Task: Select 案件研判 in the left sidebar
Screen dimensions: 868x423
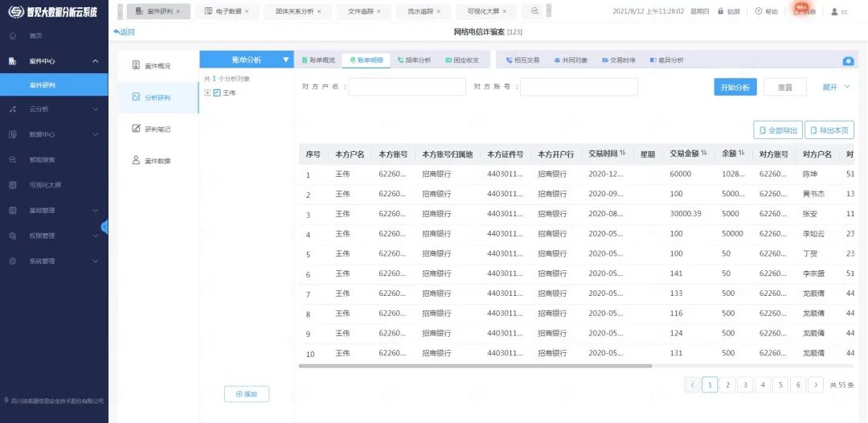Action: click(54, 85)
